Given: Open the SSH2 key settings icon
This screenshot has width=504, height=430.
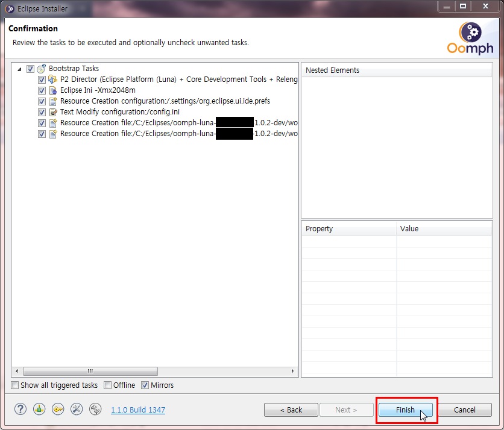Looking at the screenshot, I should pos(58,409).
